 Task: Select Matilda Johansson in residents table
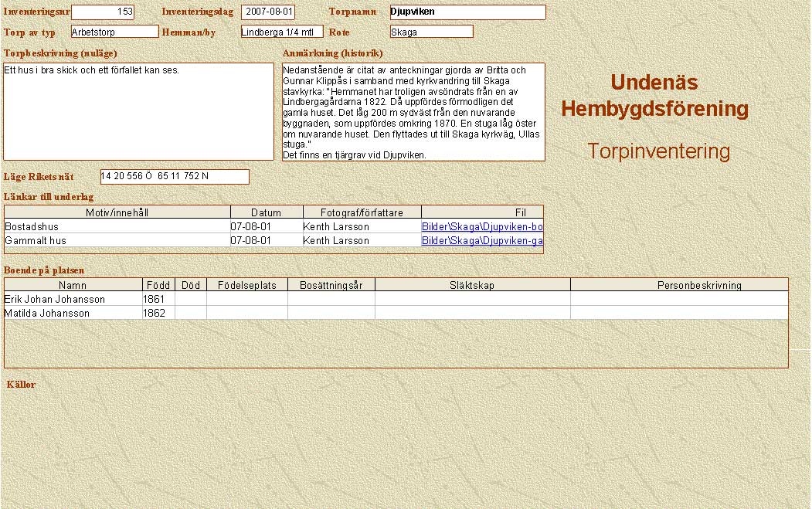pyautogui.click(x=73, y=314)
